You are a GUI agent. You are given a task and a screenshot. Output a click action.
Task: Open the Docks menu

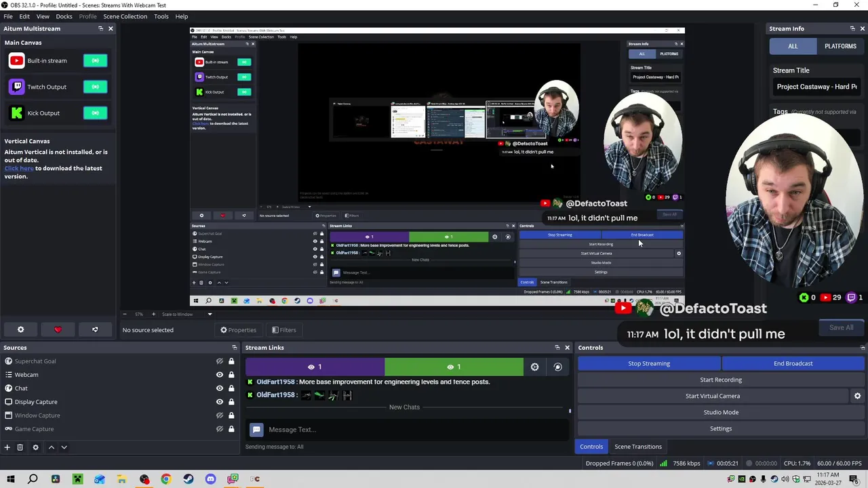(x=64, y=16)
